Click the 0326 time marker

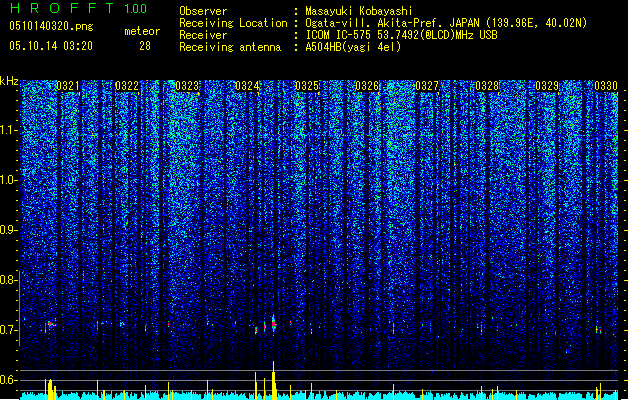367,86
